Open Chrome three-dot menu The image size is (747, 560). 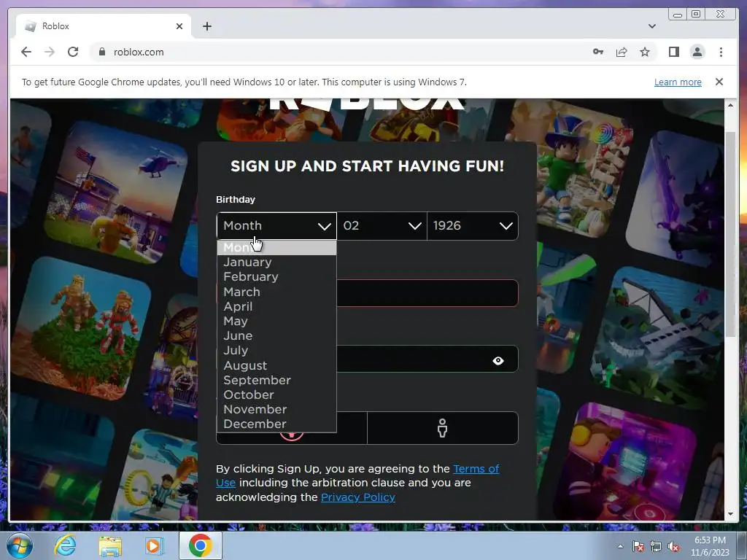click(x=721, y=52)
